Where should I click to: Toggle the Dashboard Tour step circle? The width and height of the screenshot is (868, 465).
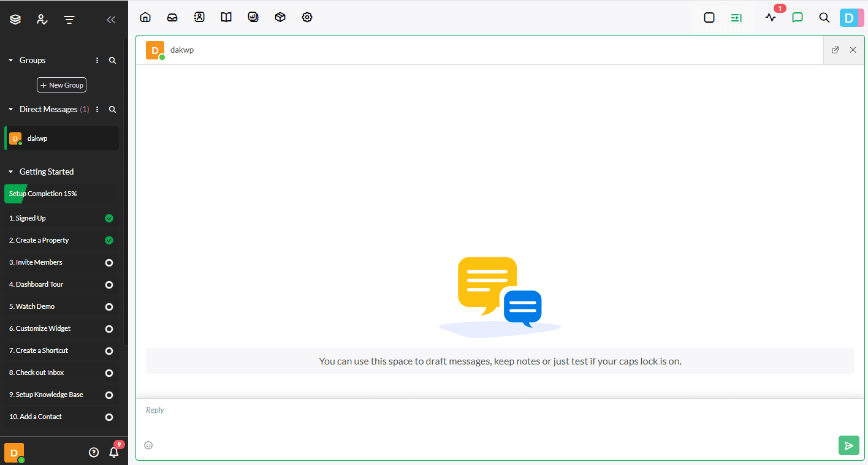pos(109,285)
